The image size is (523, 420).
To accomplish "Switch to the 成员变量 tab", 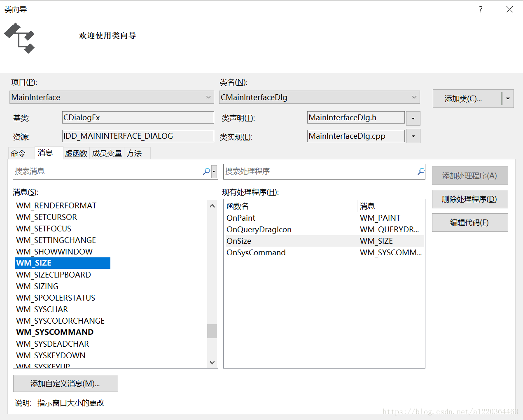I will coord(107,154).
